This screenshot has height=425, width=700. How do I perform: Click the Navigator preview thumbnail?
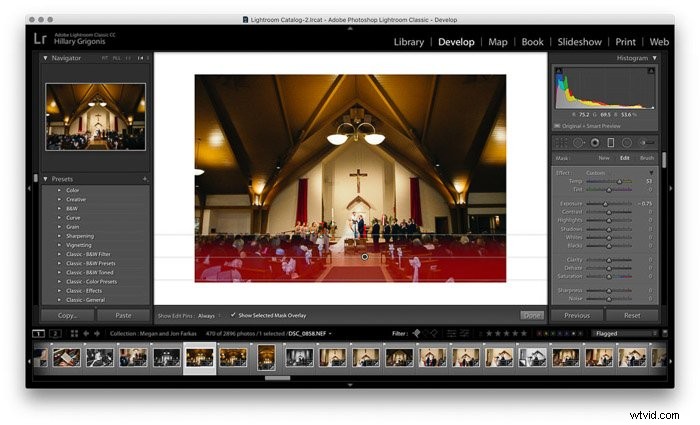[96, 117]
